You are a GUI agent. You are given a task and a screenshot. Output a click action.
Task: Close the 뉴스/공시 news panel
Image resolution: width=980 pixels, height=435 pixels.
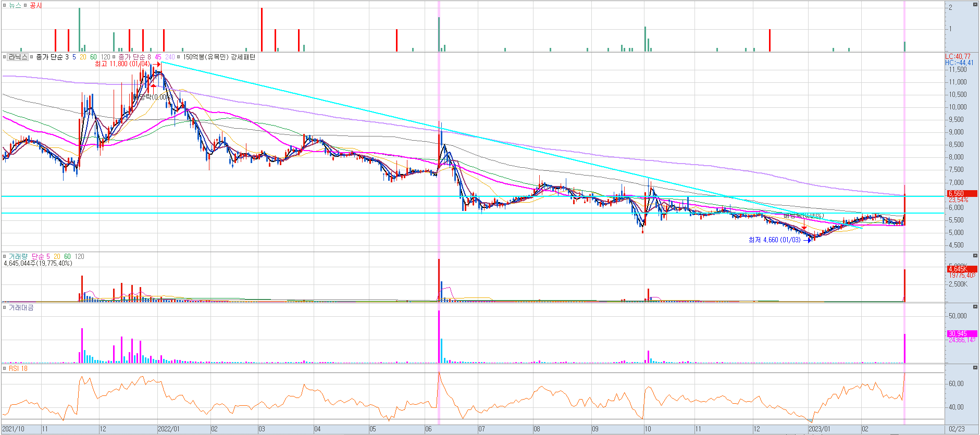[975, 5]
